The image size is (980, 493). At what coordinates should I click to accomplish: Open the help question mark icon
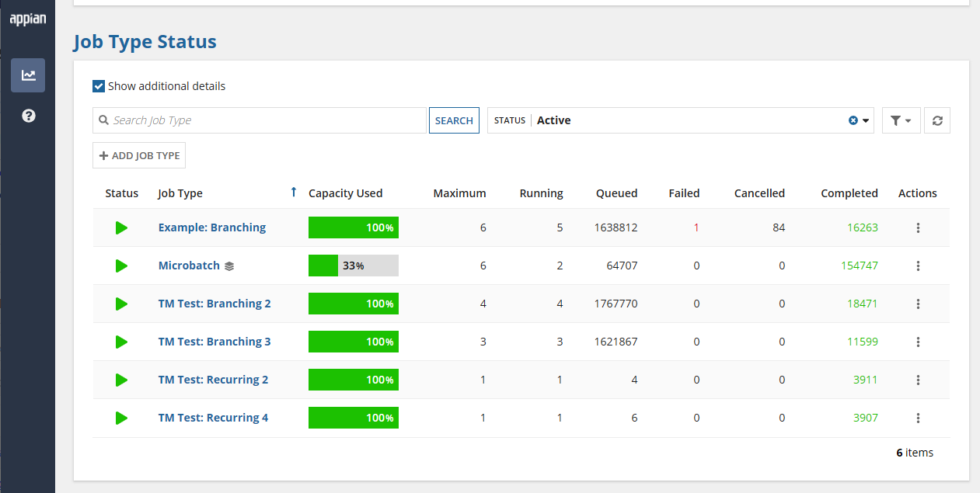(29, 116)
